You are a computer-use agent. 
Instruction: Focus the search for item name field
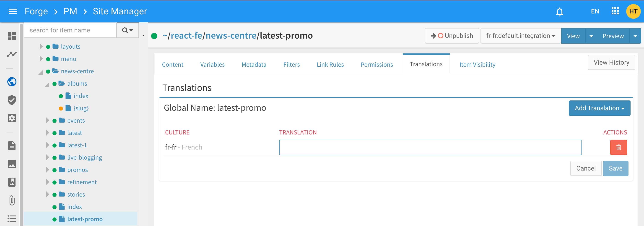point(70,30)
